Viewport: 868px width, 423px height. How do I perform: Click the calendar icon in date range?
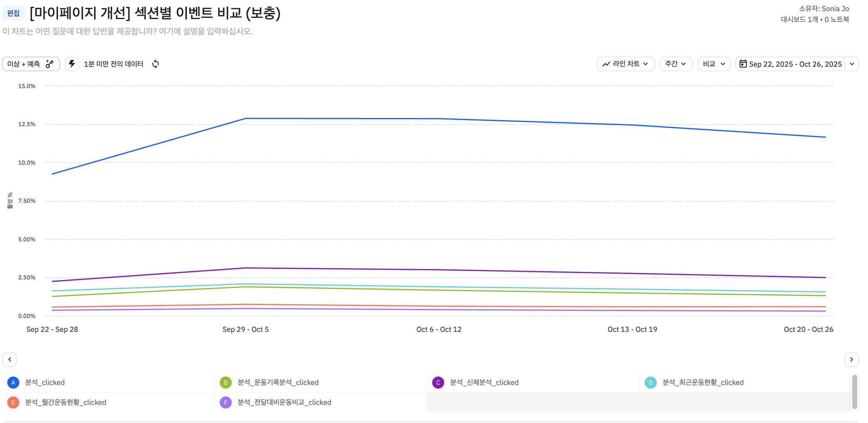pos(743,64)
